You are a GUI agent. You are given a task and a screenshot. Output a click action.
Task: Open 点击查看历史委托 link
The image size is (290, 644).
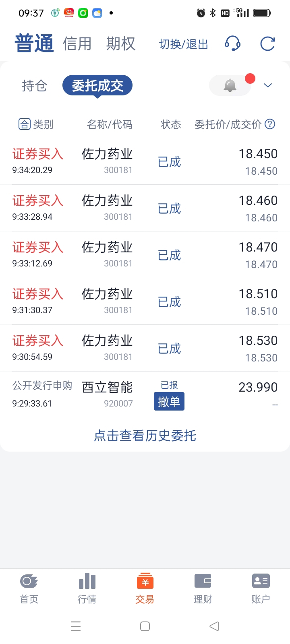click(x=145, y=435)
